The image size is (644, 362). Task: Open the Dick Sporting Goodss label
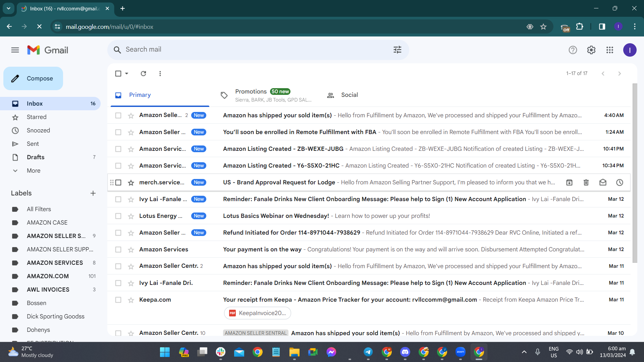50,316
